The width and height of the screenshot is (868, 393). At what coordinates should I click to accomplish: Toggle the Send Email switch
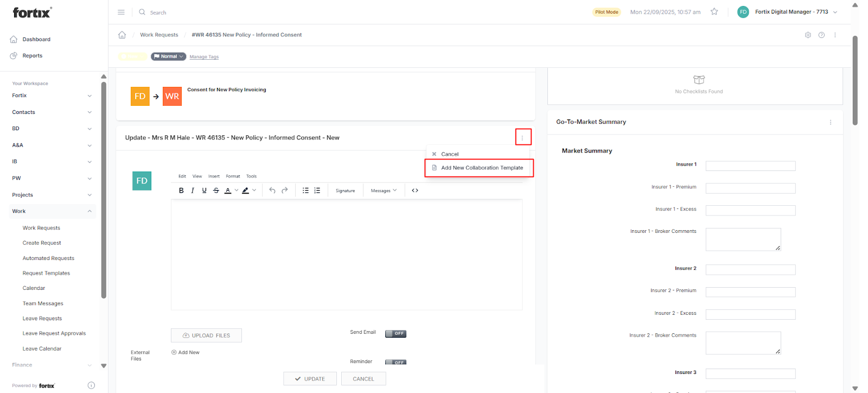pos(395,333)
